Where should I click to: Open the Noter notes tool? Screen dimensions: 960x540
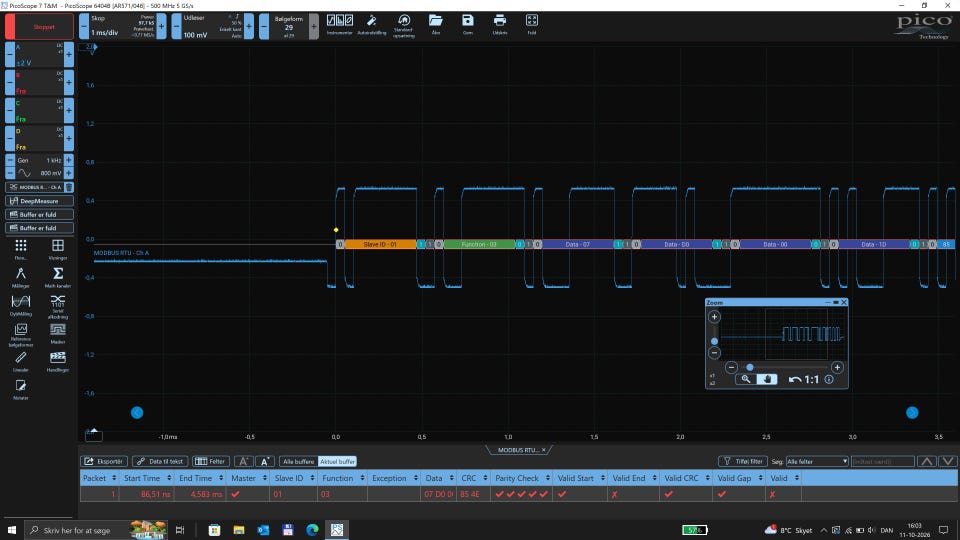[x=21, y=389]
